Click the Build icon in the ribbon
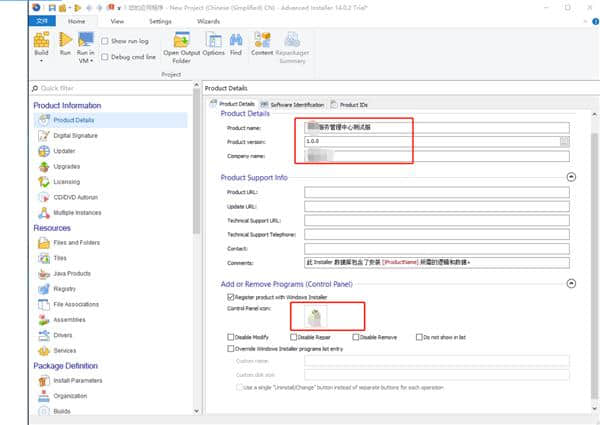The height and width of the screenshot is (425, 600). (x=42, y=40)
